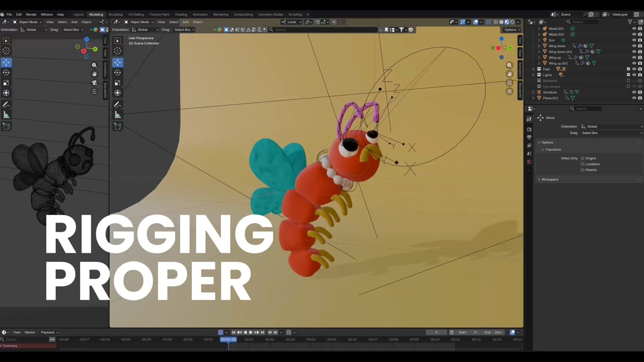Activate the Cursor tool in main viewport toolbar
The height and width of the screenshot is (362, 644).
tap(117, 51)
